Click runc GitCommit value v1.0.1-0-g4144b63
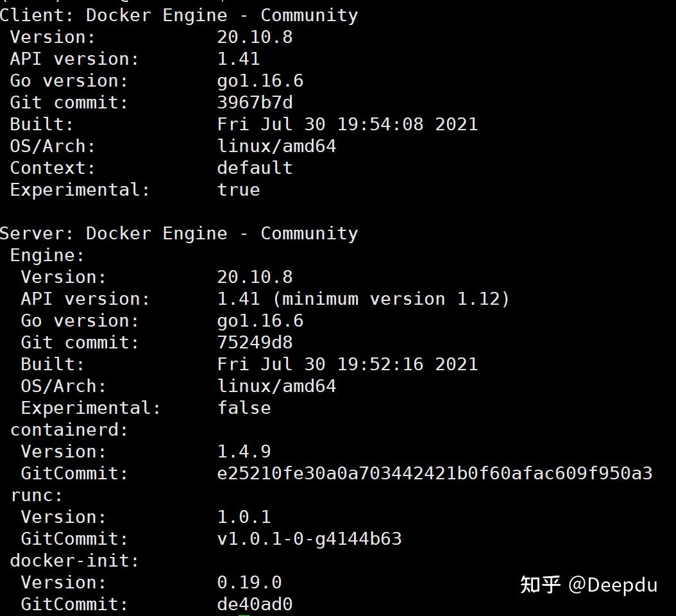Image resolution: width=676 pixels, height=616 pixels. 309,539
